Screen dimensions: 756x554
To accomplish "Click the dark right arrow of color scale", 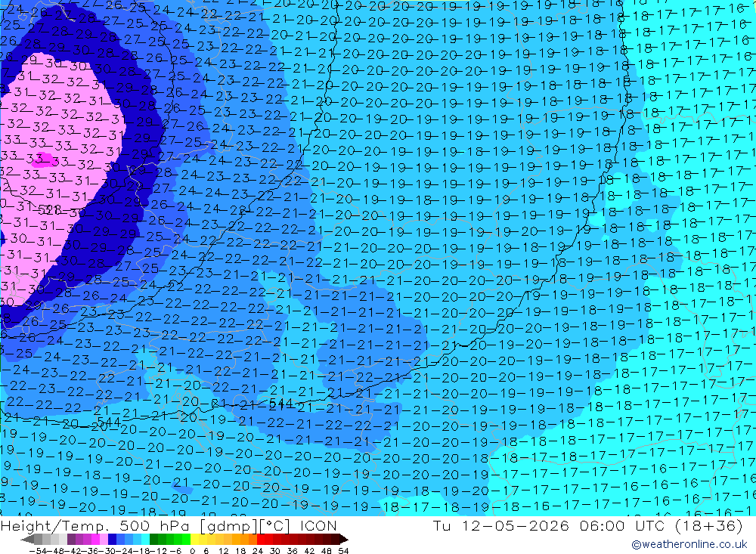I will click(x=343, y=539).
